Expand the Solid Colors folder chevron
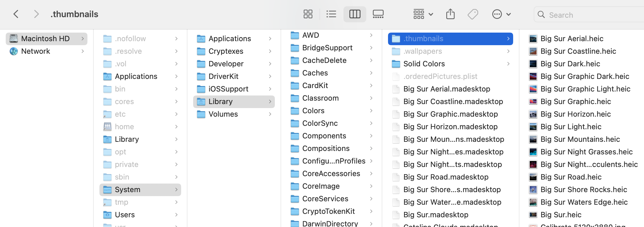644x227 pixels. tap(508, 64)
